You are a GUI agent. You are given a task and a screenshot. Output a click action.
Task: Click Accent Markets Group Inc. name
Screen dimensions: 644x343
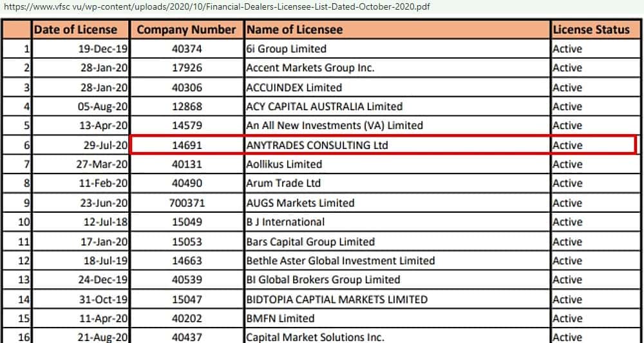point(310,68)
